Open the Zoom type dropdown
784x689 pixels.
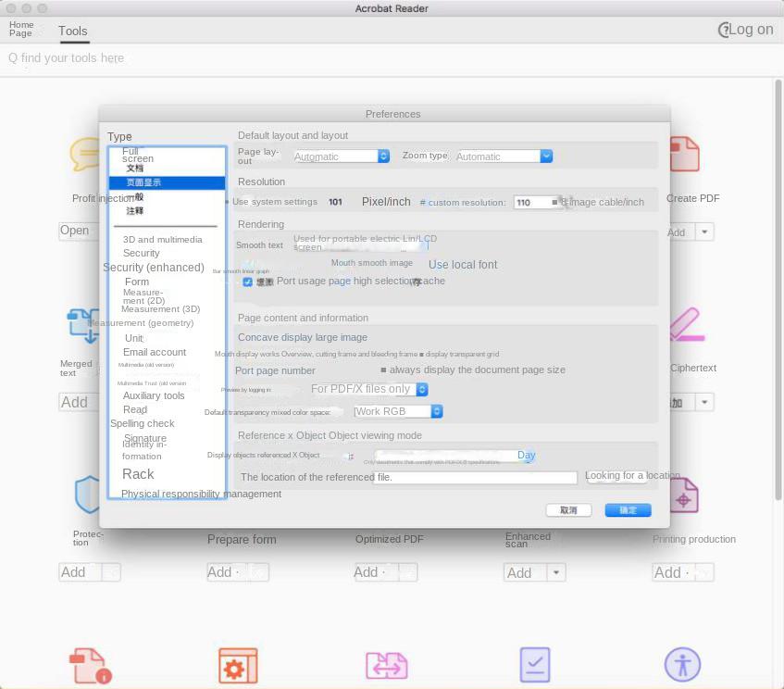click(504, 157)
